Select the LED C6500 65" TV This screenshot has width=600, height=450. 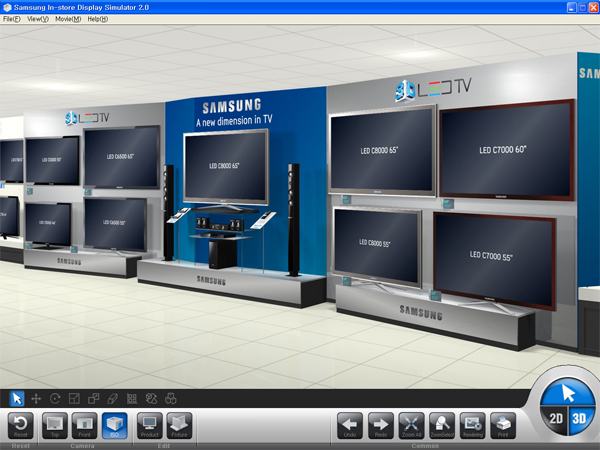[122, 157]
